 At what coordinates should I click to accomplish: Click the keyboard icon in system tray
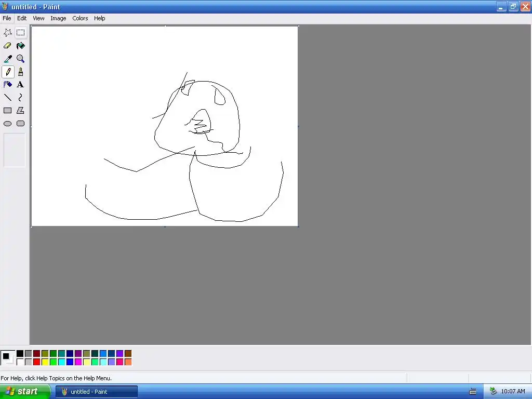(473, 392)
